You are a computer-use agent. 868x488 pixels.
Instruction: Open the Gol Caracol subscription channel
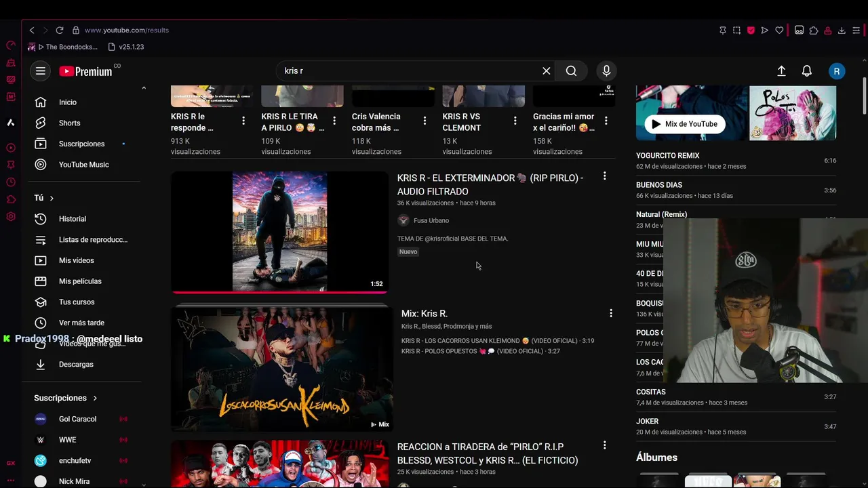[86, 419]
